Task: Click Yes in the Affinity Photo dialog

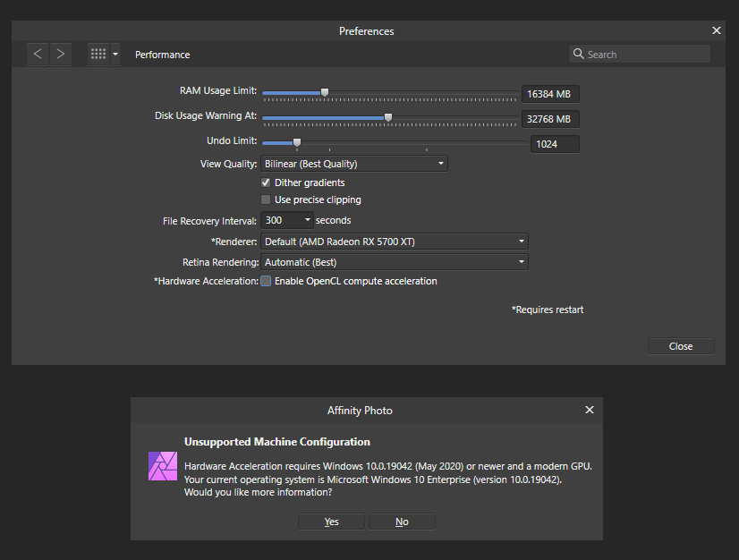Action: tap(331, 522)
